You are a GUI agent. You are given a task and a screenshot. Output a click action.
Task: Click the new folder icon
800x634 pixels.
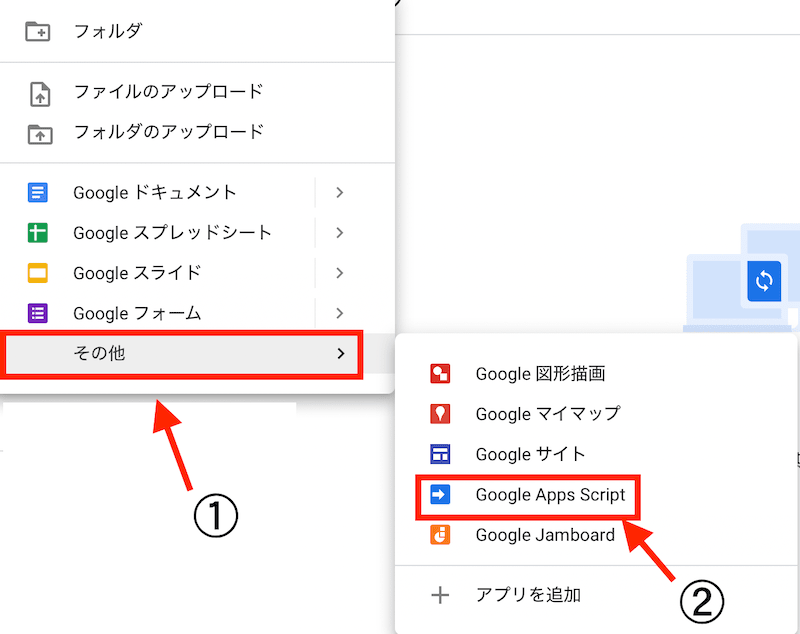[x=38, y=31]
